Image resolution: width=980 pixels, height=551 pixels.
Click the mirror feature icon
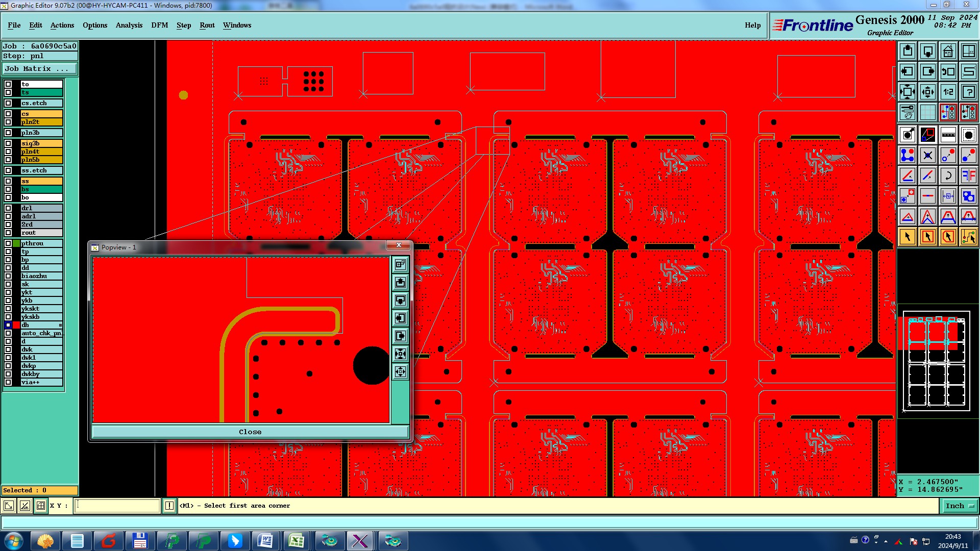pyautogui.click(x=968, y=176)
